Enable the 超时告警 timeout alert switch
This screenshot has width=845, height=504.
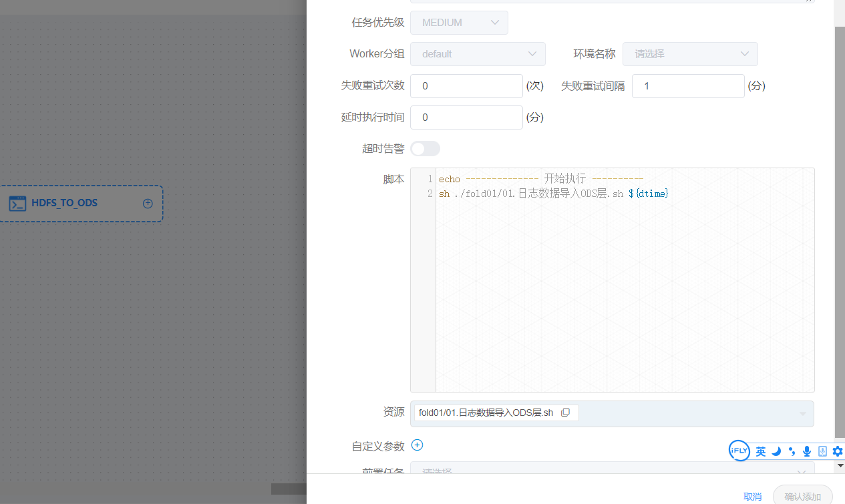point(425,148)
